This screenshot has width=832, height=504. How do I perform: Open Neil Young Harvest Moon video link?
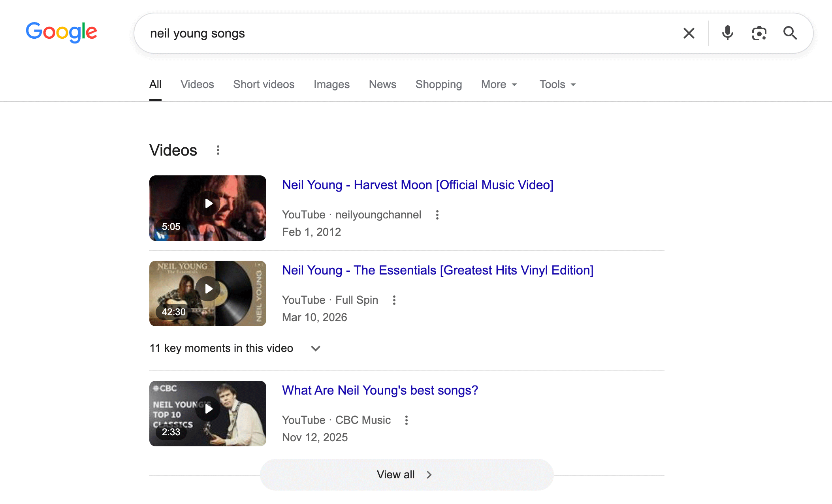point(418,185)
